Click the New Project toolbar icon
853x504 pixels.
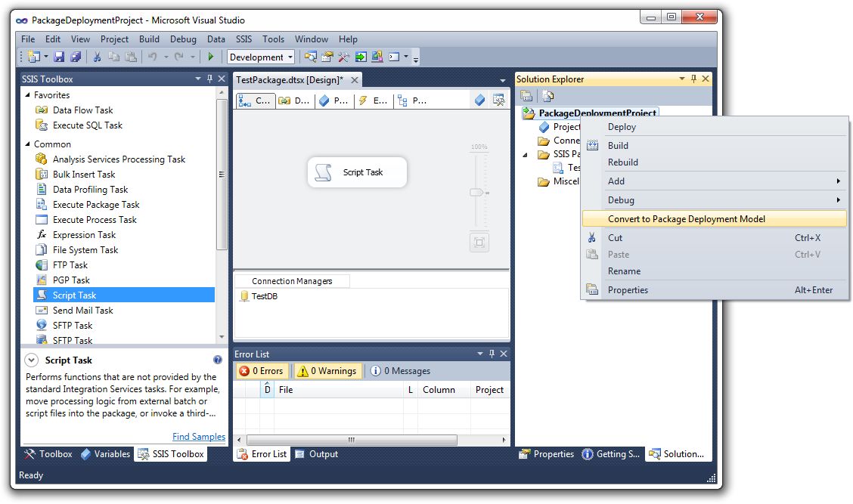click(x=34, y=57)
